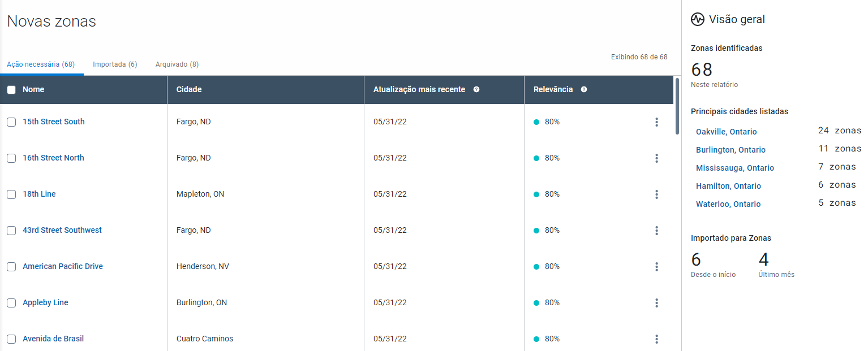
Task: Check the checkbox for 43rd Street Southwest
Action: pos(11,231)
